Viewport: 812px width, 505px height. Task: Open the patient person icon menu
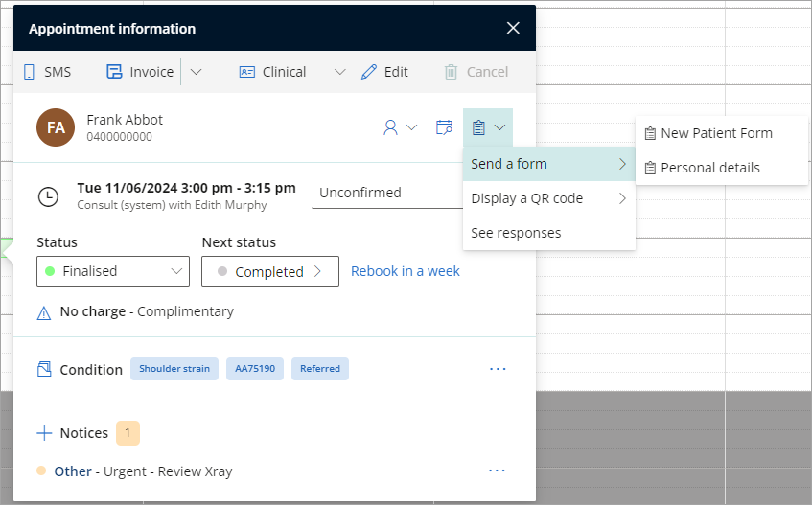click(390, 127)
